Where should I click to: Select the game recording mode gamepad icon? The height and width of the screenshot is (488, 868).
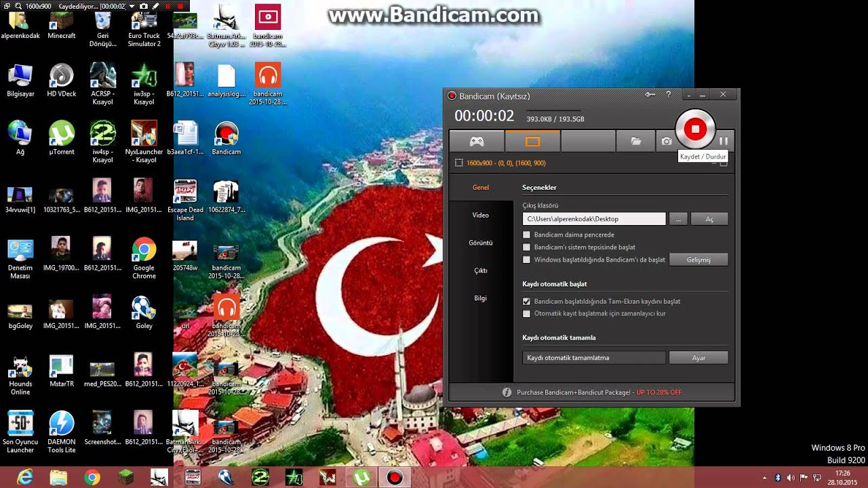[x=477, y=141]
